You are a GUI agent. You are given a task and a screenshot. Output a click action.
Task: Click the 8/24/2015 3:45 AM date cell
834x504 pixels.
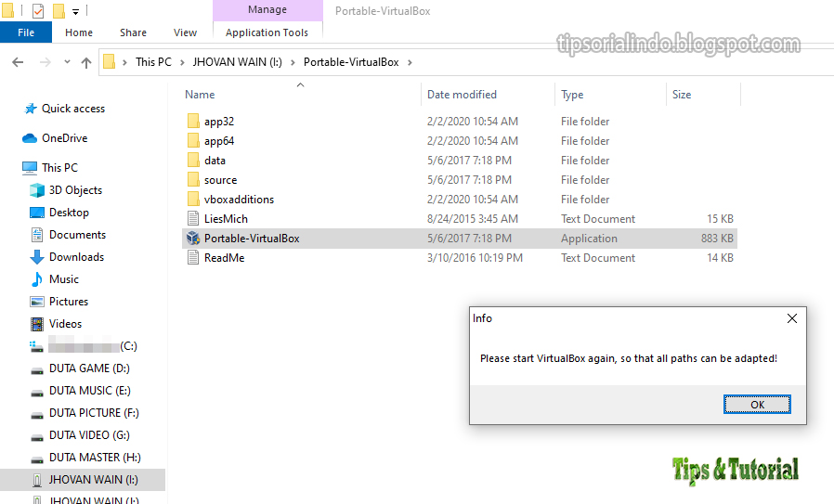472,219
